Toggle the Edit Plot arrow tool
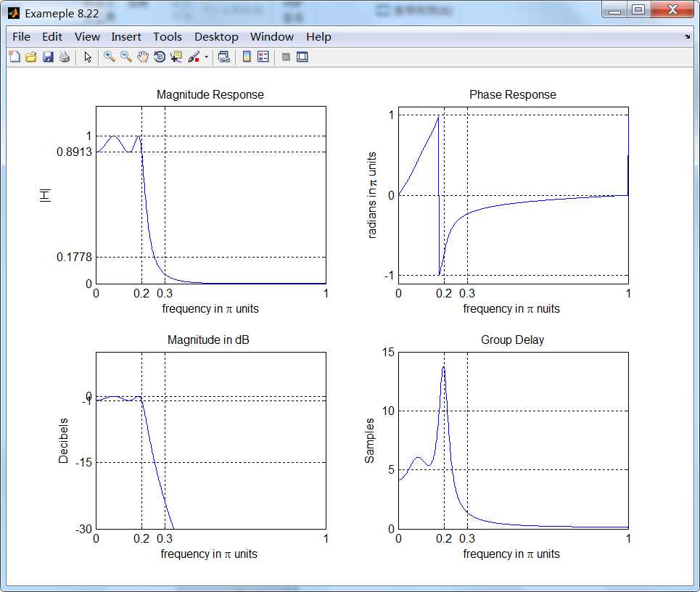This screenshot has width=700, height=592. click(x=88, y=57)
